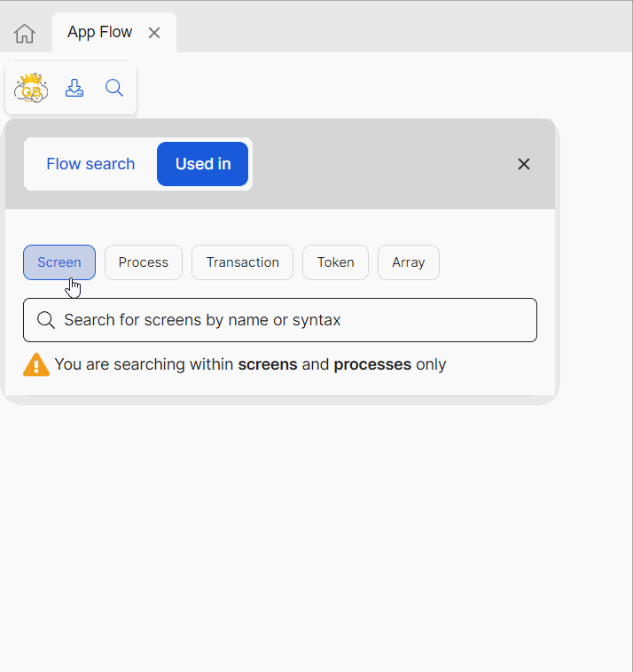633x672 pixels.
Task: Switch to the App Flow tab
Action: point(99,33)
